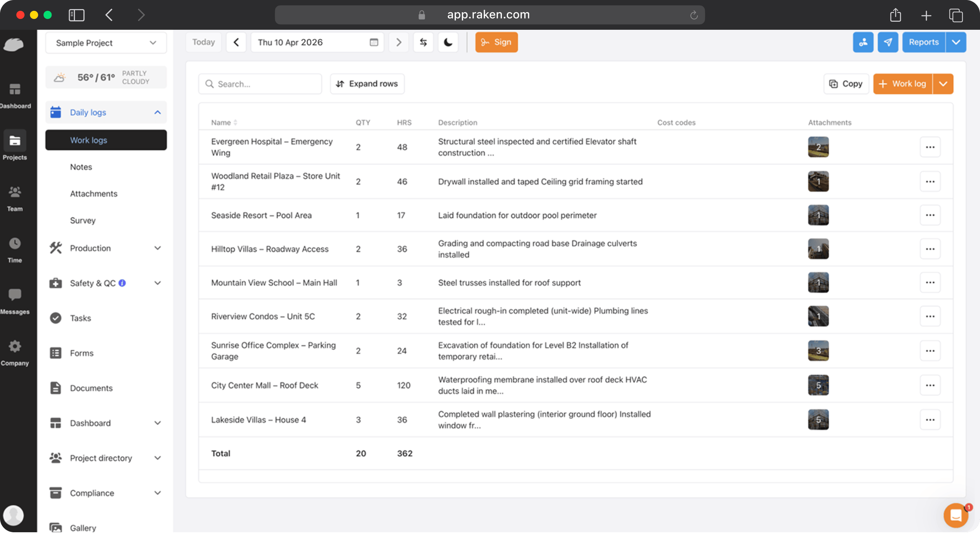Open the Time clock icon in left rail

coord(15,250)
